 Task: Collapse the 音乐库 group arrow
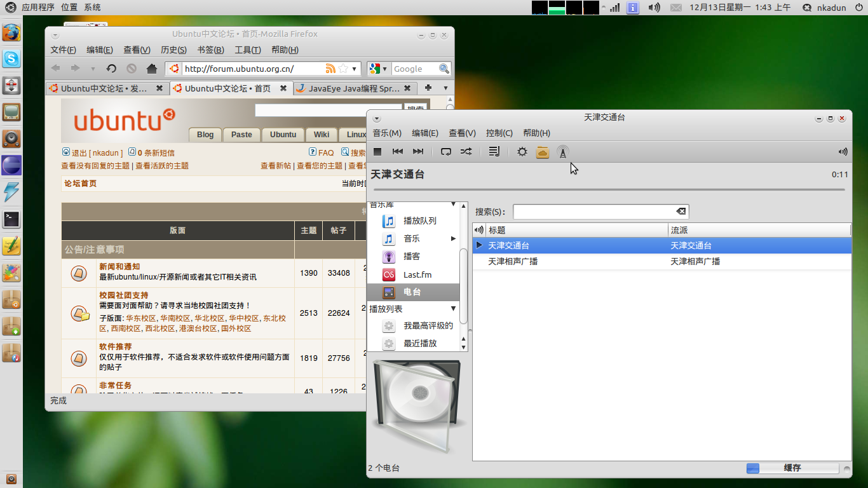[x=454, y=205]
